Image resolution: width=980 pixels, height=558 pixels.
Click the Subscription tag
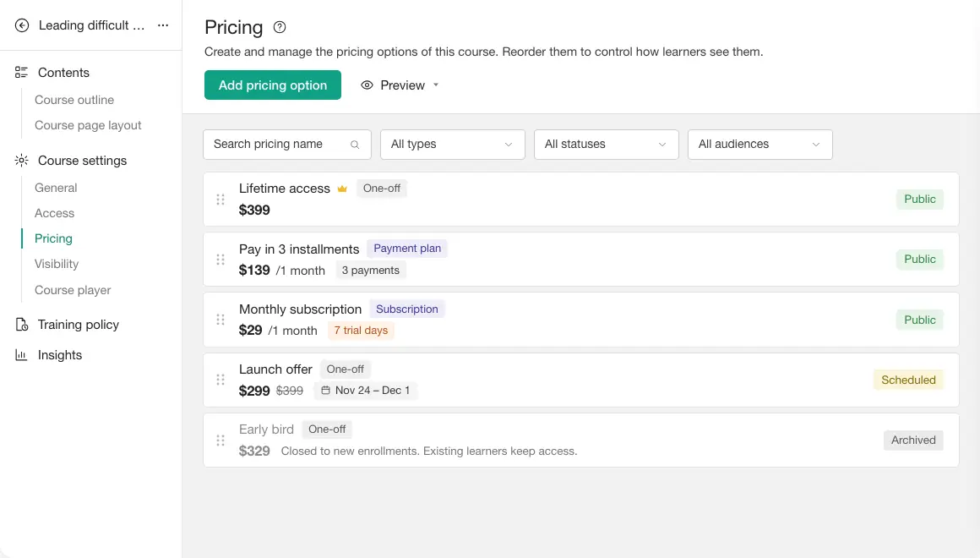tap(407, 309)
